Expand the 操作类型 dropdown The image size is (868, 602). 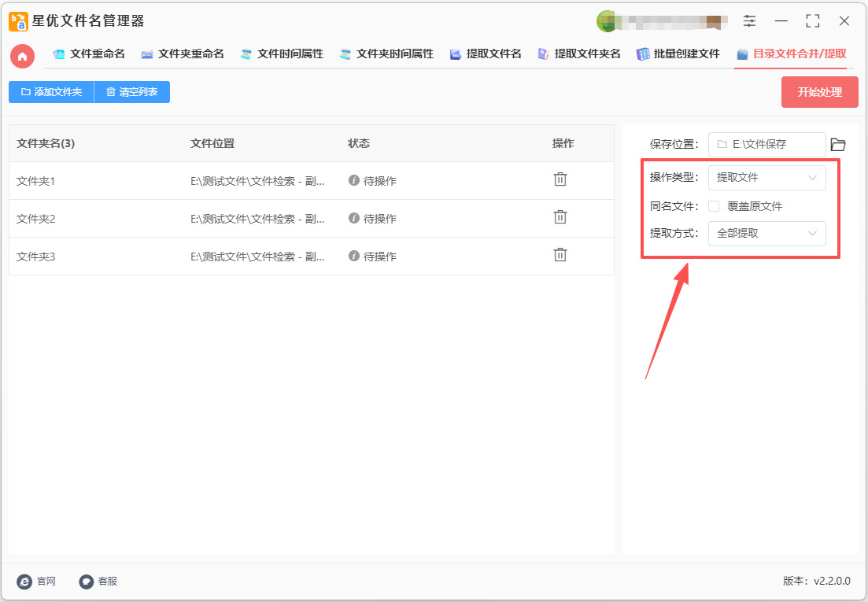pyautogui.click(x=766, y=178)
